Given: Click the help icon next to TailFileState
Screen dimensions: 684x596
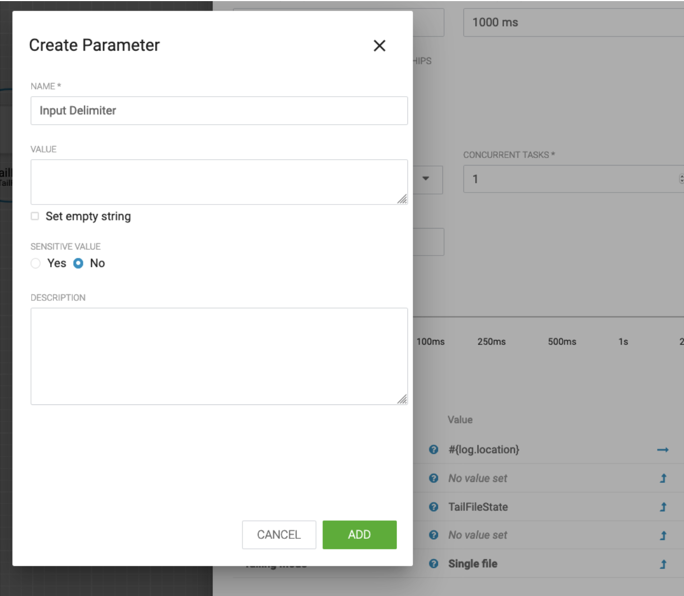Looking at the screenshot, I should click(x=433, y=507).
